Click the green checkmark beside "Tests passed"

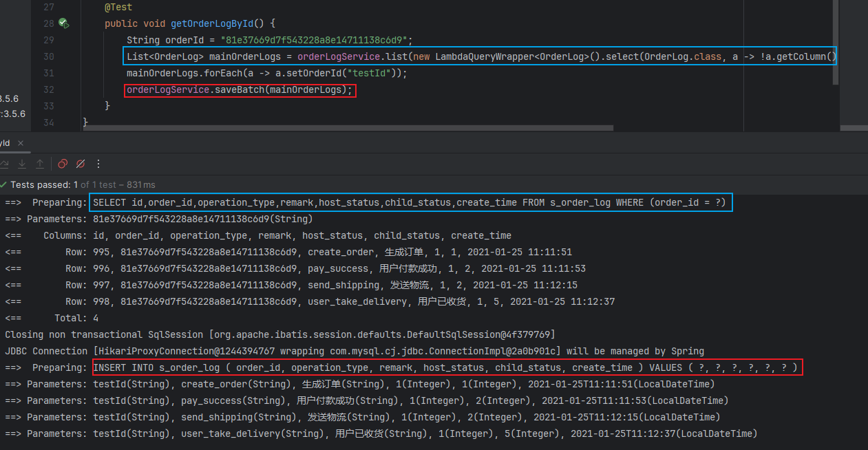4,184
